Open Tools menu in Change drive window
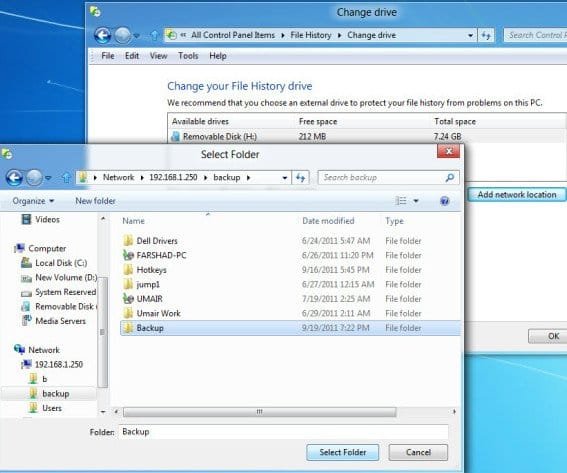 point(188,56)
